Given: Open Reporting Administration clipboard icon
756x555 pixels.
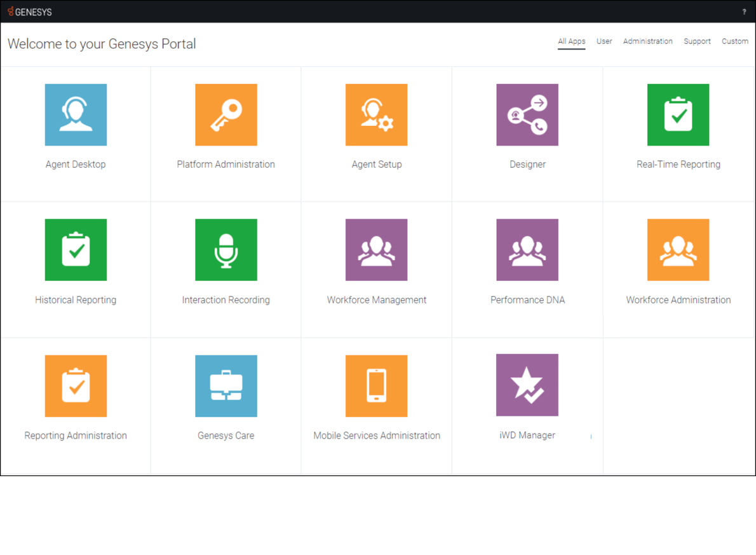Looking at the screenshot, I should [76, 386].
